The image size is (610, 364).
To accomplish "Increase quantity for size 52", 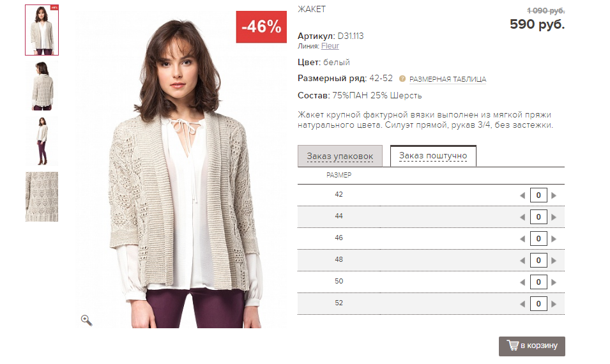I will (x=554, y=304).
